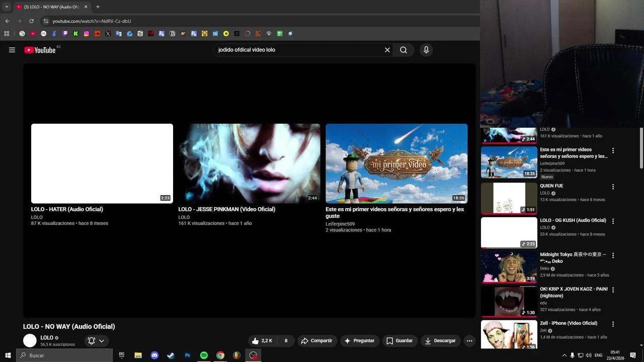The width and height of the screenshot is (644, 362).
Task: Open Discord from the taskbar
Action: pos(154,355)
